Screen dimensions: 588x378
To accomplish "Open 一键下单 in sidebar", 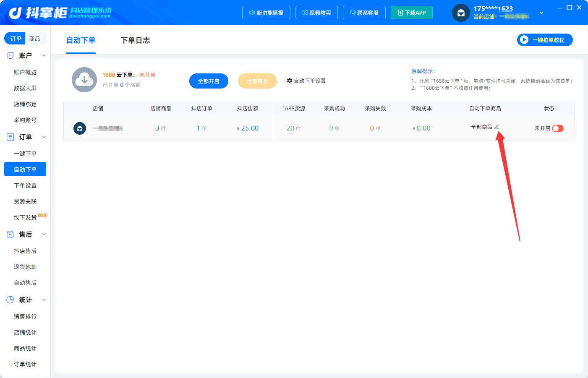I will point(25,154).
